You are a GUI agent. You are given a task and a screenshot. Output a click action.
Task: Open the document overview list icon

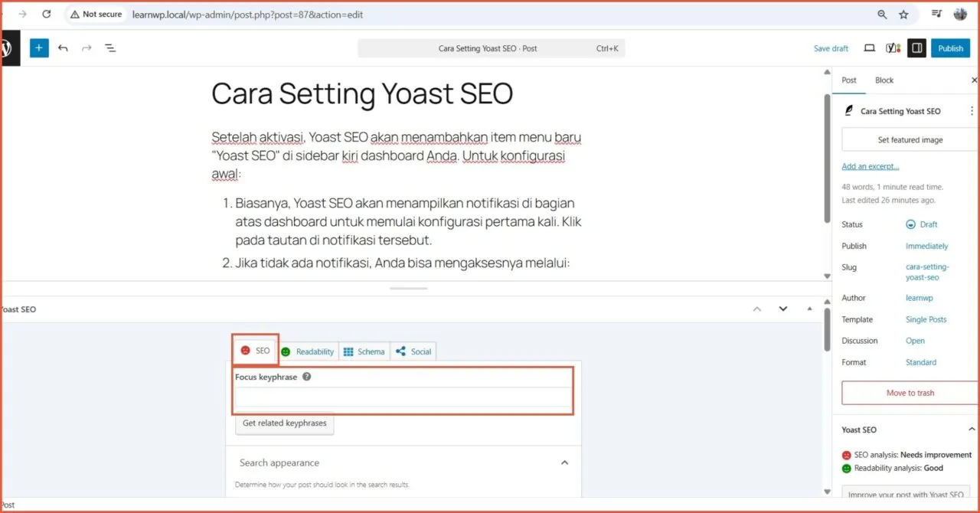point(110,47)
